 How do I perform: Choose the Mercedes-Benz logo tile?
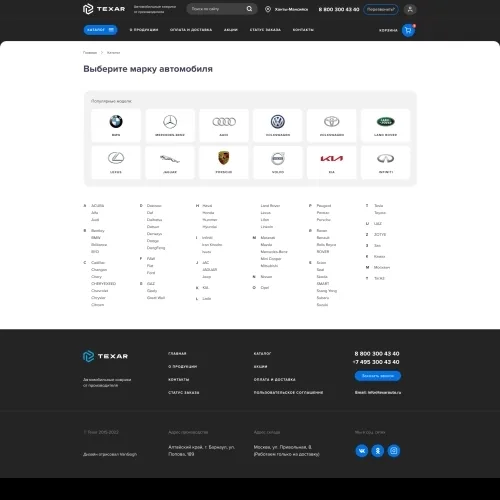click(170, 125)
